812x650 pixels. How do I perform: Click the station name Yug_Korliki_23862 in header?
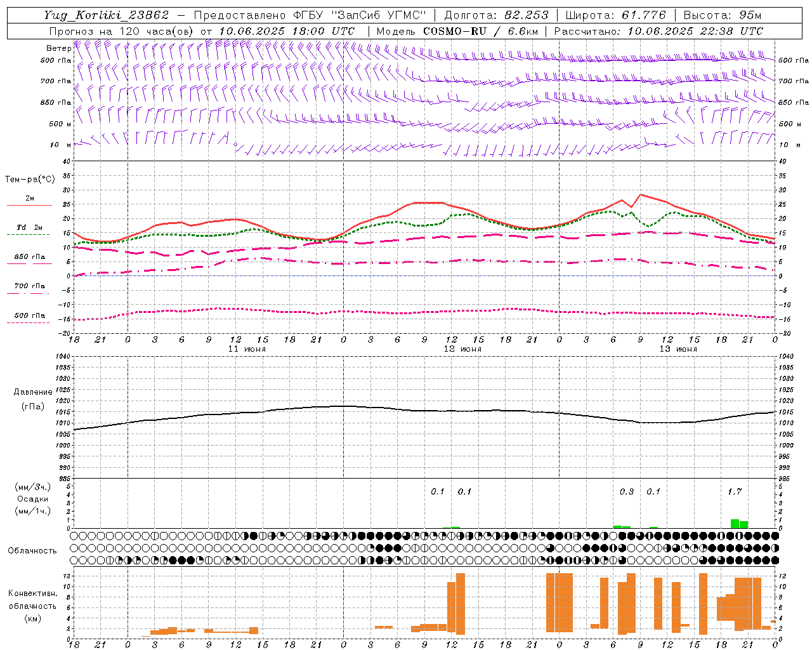[106, 15]
